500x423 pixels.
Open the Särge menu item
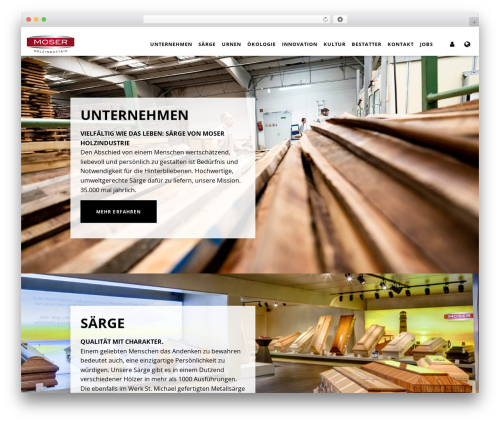[207, 44]
